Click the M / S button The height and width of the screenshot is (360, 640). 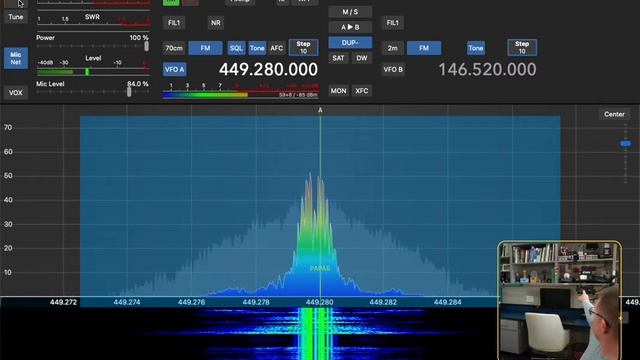(x=350, y=12)
